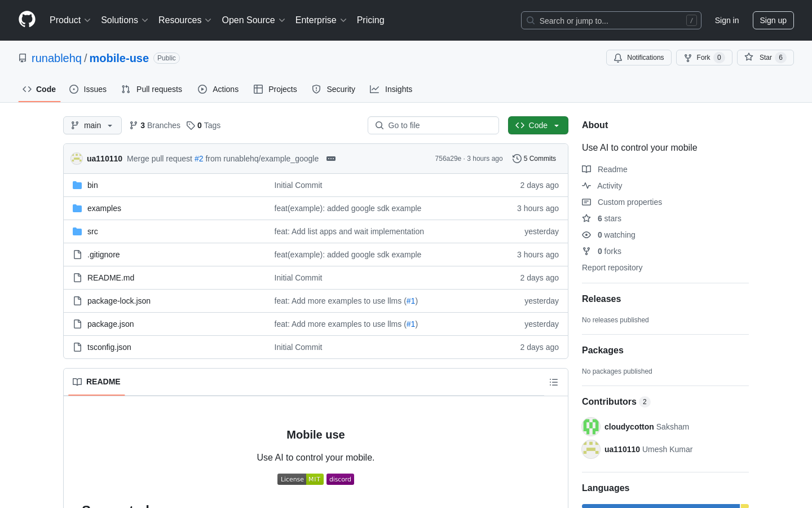
Task: Click the .gitignore file icon
Action: click(77, 255)
